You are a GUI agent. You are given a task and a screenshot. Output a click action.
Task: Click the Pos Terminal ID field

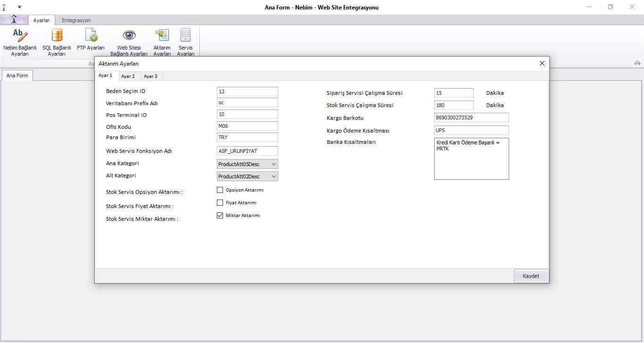click(248, 114)
